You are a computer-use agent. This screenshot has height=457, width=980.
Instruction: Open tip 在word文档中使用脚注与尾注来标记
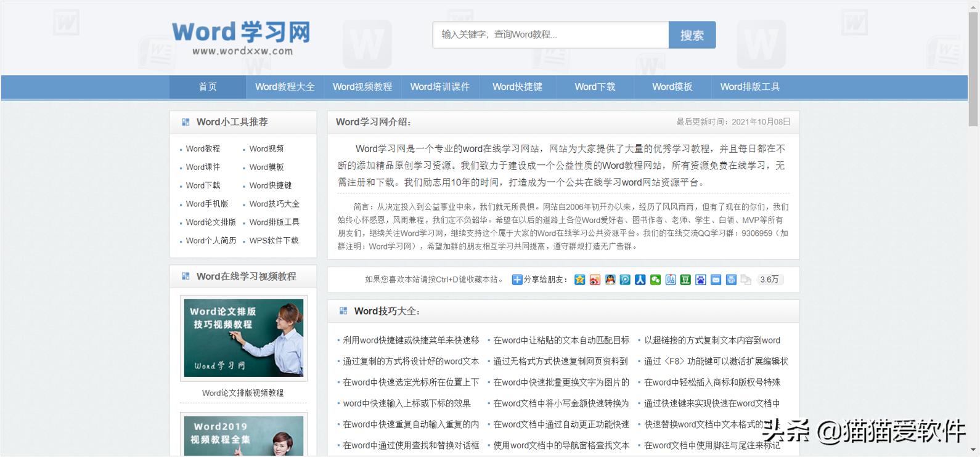tap(712, 445)
